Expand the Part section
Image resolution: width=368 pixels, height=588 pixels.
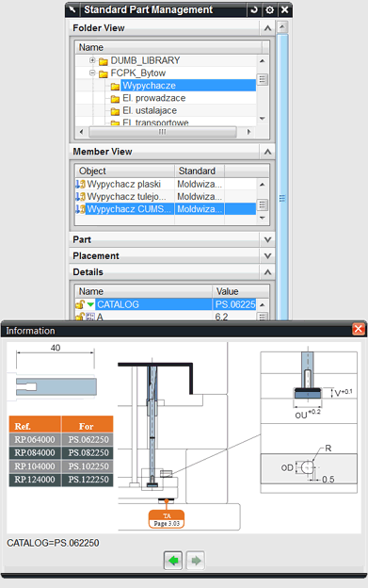point(172,239)
